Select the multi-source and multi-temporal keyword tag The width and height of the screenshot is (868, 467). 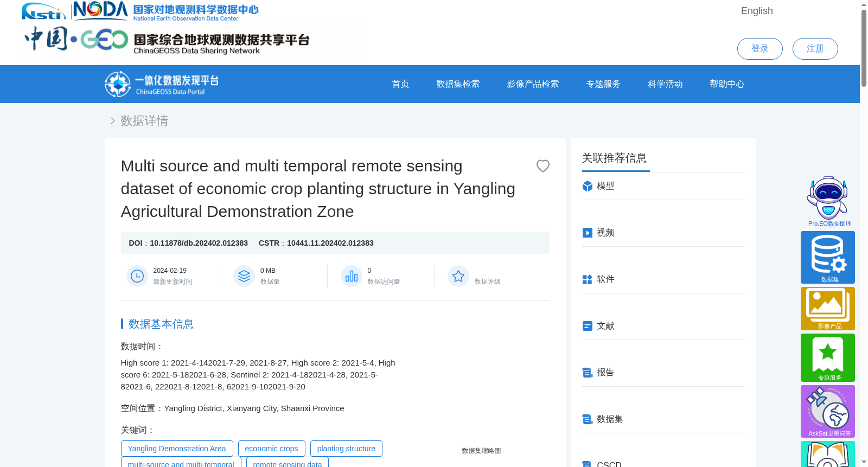(x=181, y=463)
